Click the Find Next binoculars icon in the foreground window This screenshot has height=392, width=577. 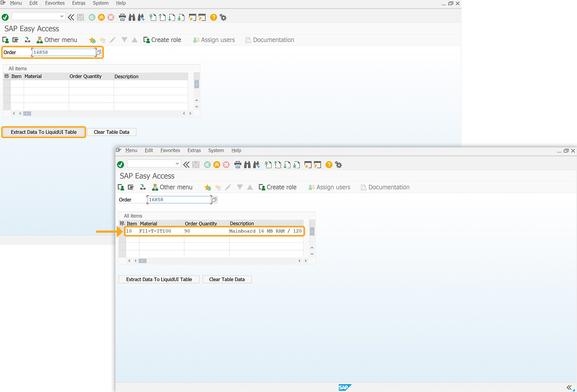(257, 165)
